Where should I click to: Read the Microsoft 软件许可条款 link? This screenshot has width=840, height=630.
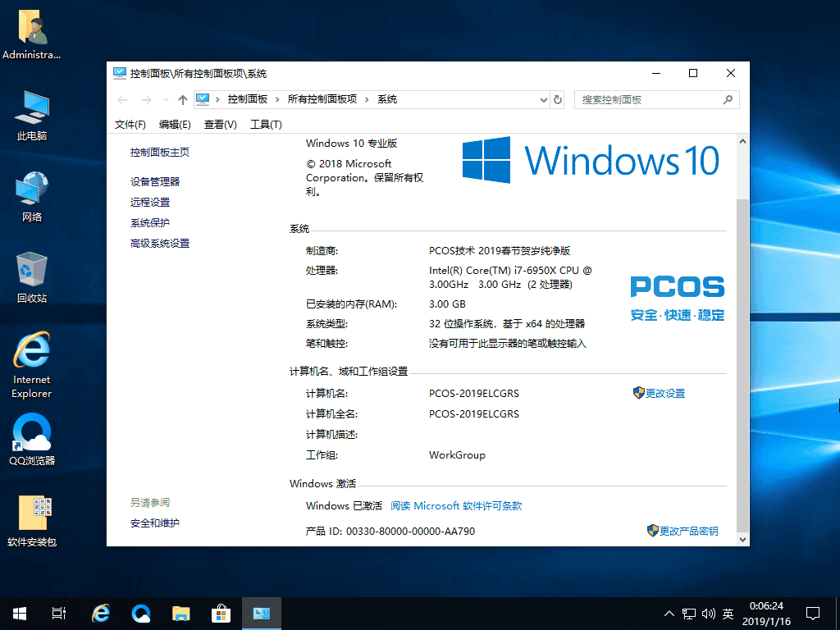coord(456,505)
